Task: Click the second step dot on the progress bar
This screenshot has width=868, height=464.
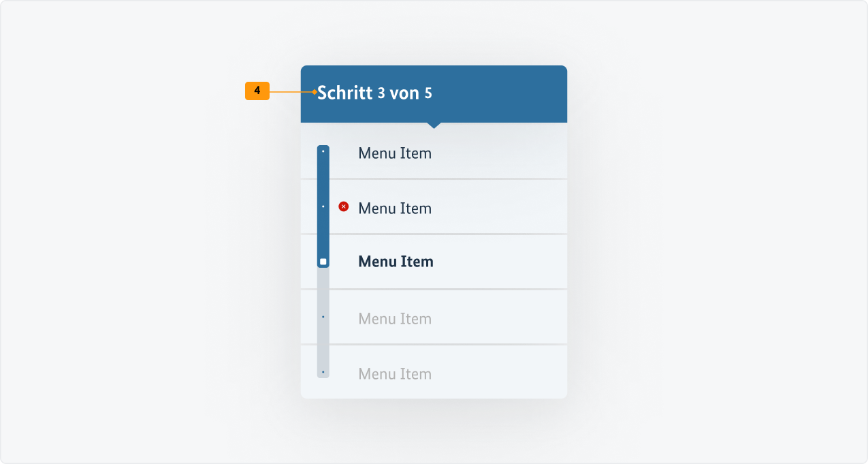Action: (x=323, y=206)
